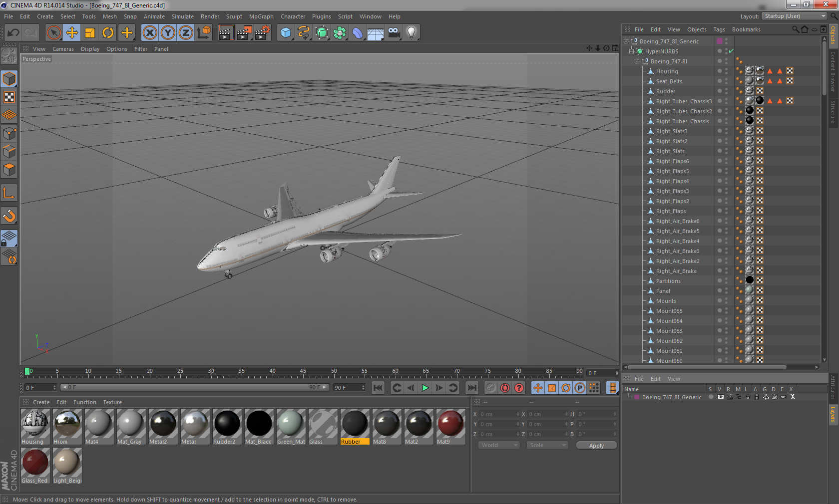Toggle layer visible-in-editor eye icon
Viewport: 839px width, 504px height.
(x=721, y=397)
